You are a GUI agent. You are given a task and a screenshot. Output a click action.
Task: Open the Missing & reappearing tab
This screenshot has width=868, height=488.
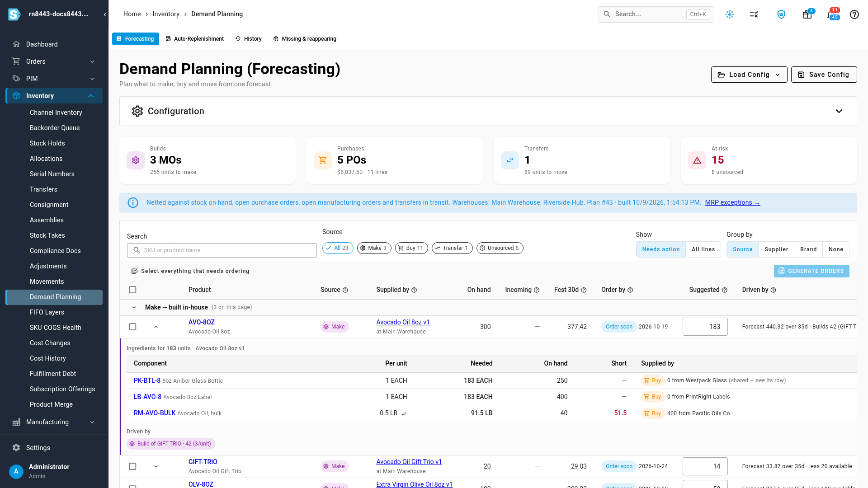click(305, 39)
